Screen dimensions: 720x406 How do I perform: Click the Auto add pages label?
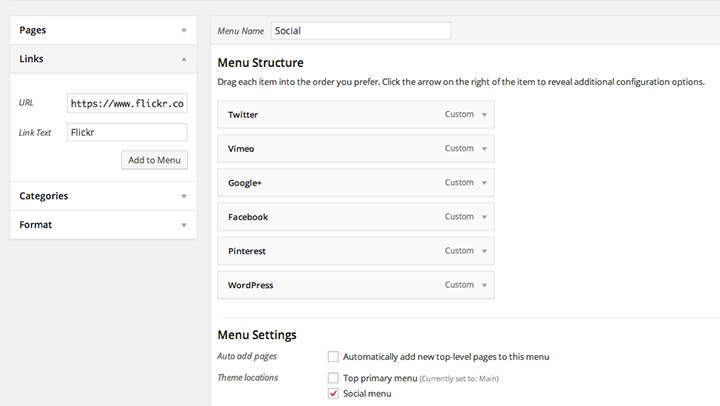(x=247, y=356)
